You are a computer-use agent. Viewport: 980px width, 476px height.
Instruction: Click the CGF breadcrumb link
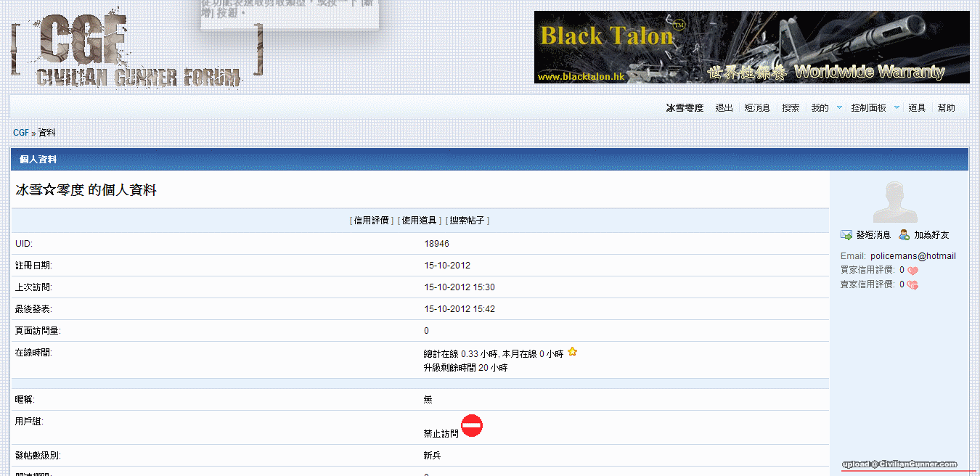20,133
